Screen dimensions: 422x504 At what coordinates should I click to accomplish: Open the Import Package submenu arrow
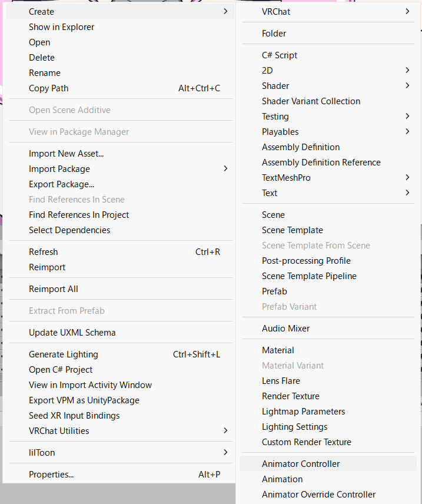point(225,169)
